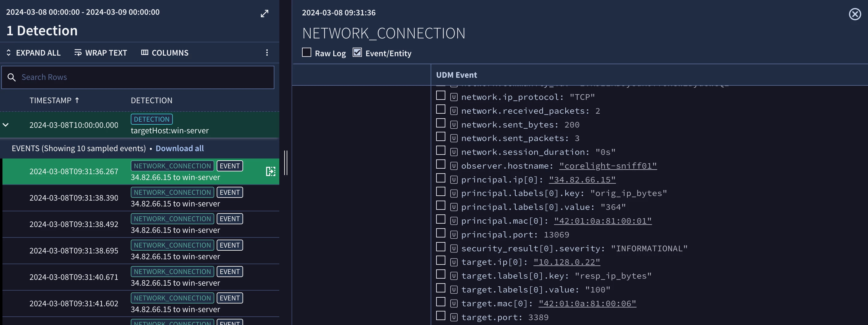Click the "INFORMATIONAL" severity value

pyautogui.click(x=649, y=249)
